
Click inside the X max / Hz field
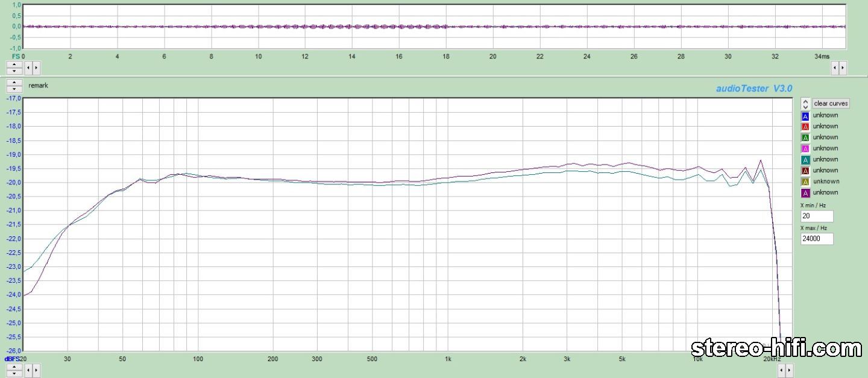(x=817, y=239)
